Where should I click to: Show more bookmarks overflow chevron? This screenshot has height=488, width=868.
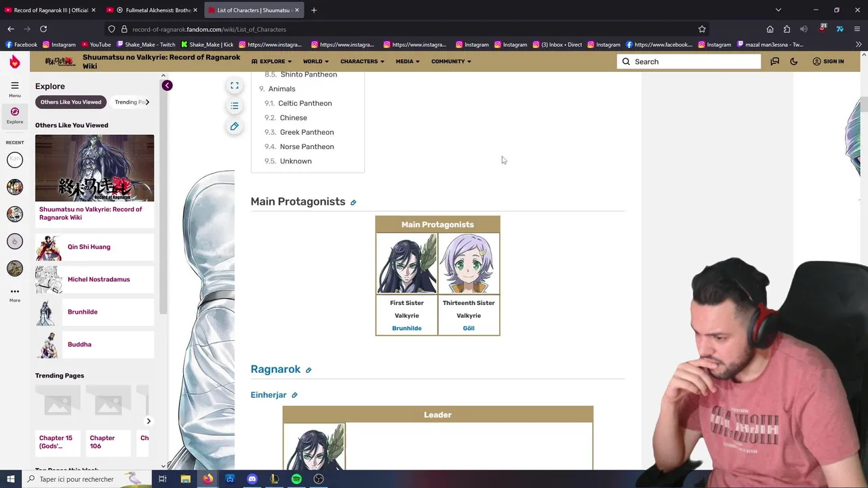click(859, 45)
